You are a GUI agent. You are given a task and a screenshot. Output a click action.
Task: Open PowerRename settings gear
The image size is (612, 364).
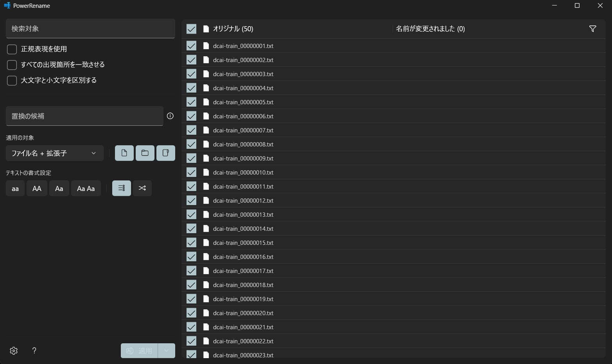tap(14, 351)
